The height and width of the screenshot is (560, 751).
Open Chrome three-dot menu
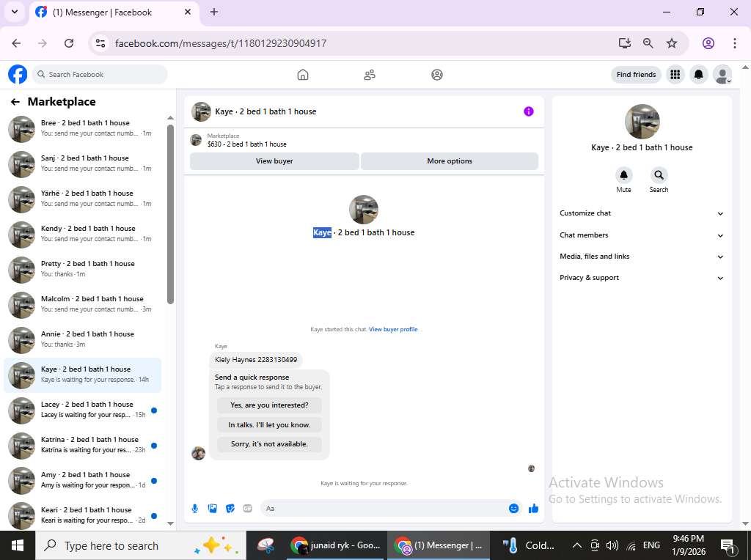click(735, 43)
